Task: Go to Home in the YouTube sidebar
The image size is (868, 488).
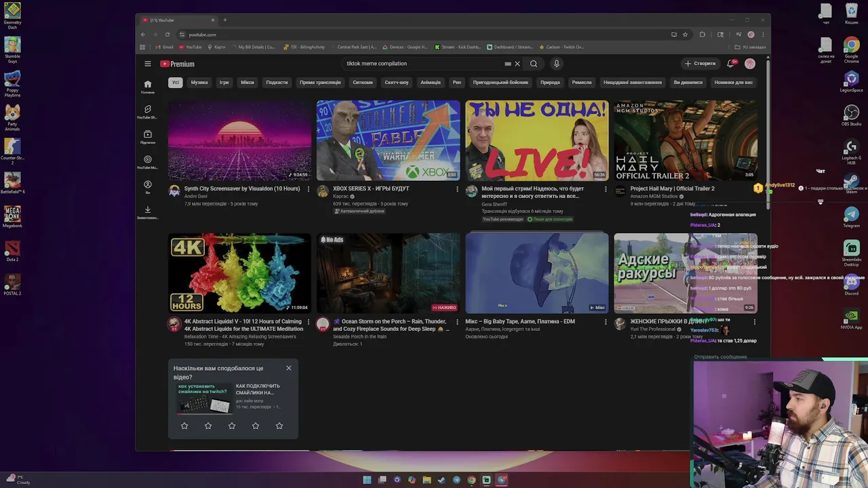Action: (147, 87)
